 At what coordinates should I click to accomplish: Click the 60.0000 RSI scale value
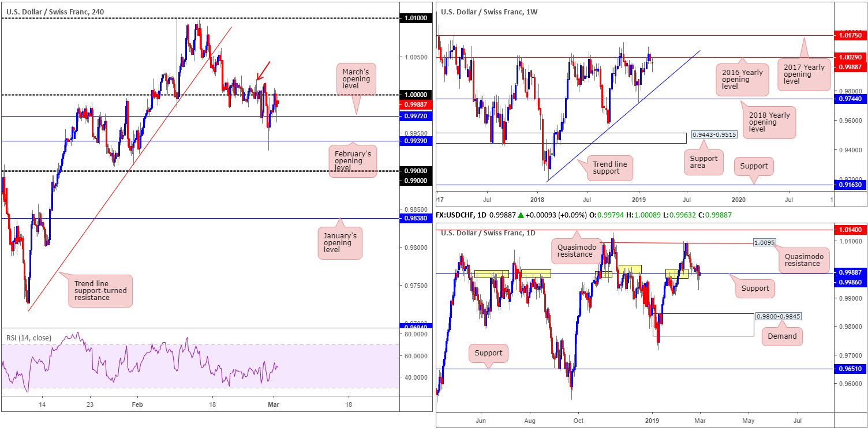click(416, 356)
